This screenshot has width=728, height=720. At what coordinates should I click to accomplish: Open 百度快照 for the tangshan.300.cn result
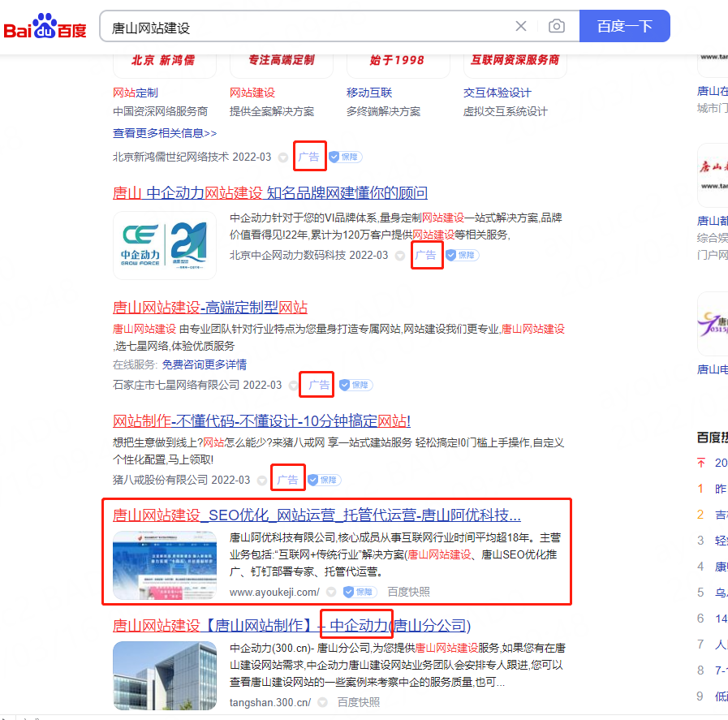tap(359, 702)
